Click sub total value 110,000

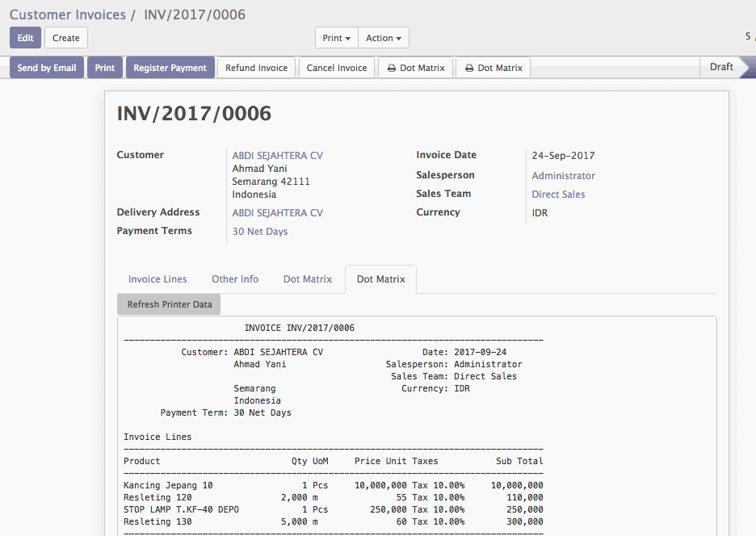(x=524, y=497)
